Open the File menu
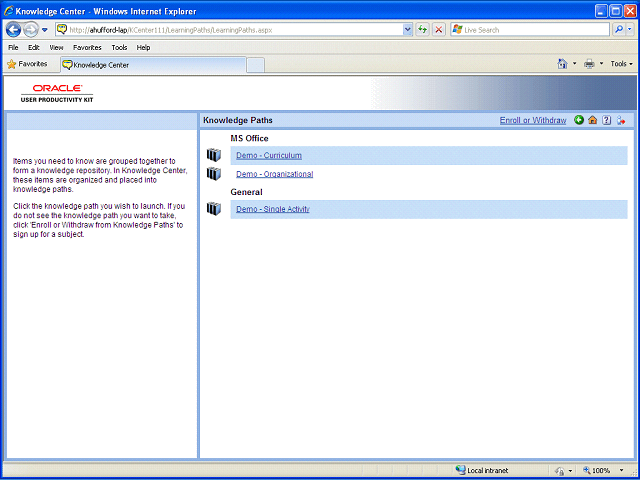The width and height of the screenshot is (640, 480). pos(13,47)
